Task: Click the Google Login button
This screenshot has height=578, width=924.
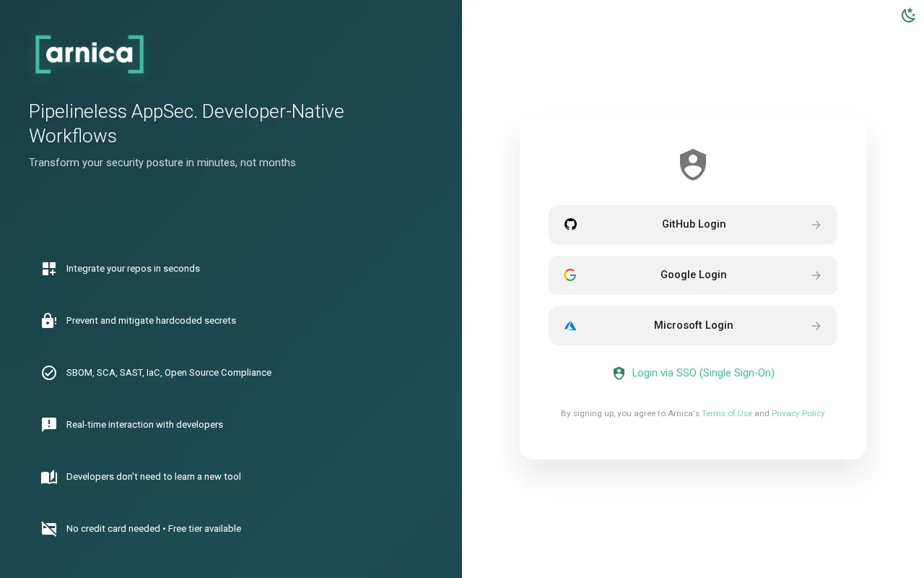Action: [693, 275]
